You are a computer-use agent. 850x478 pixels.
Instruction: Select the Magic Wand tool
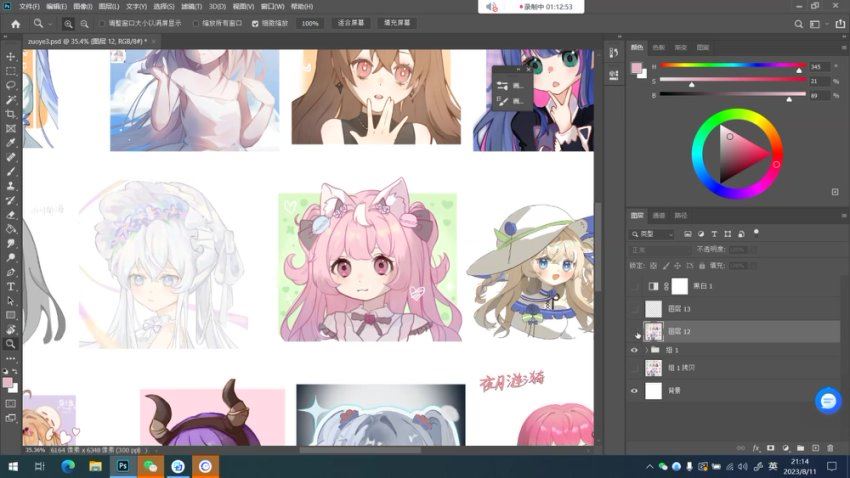click(x=10, y=100)
